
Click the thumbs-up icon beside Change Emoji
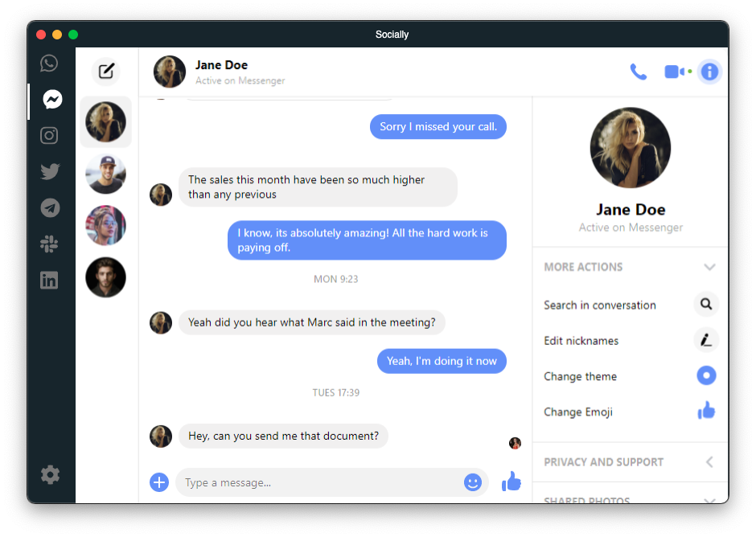(706, 411)
